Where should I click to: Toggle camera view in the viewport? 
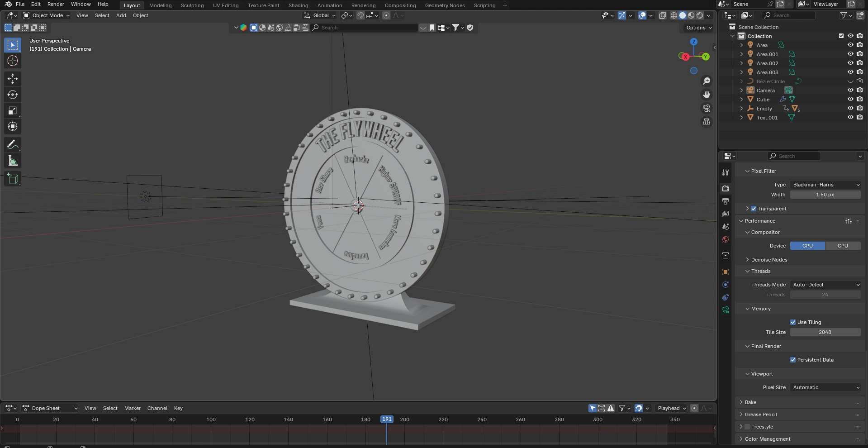(706, 108)
